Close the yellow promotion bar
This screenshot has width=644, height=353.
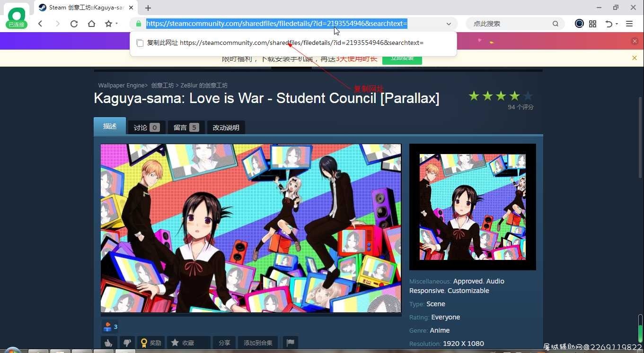point(635,58)
